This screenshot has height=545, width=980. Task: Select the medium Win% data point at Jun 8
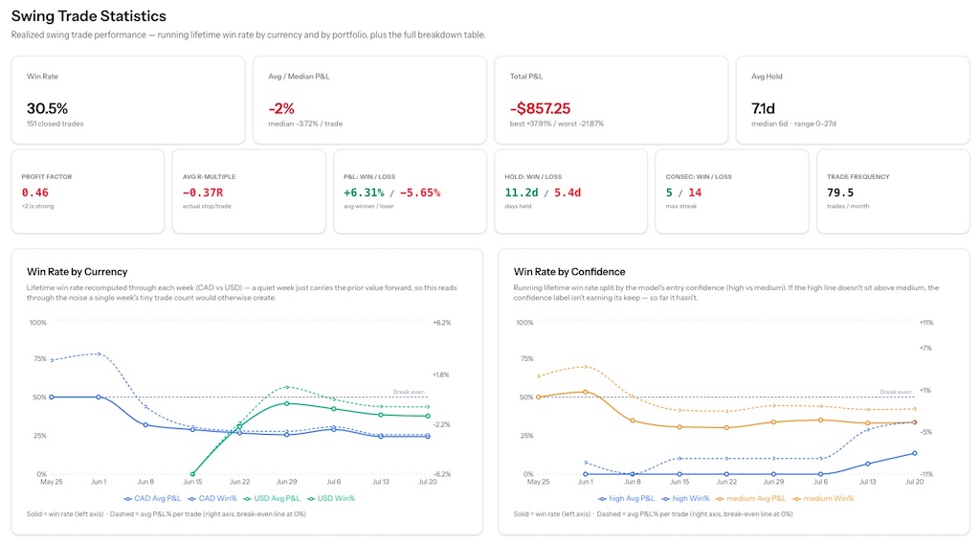633,420
